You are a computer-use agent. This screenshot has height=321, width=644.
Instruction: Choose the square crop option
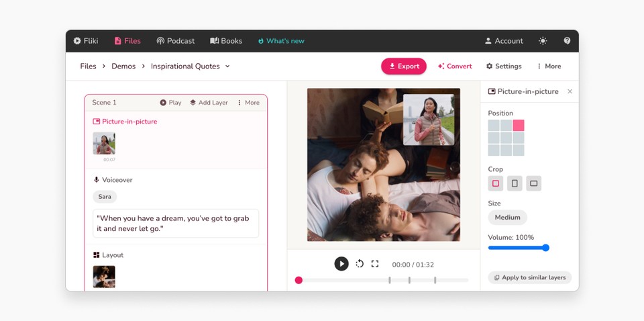click(x=496, y=183)
